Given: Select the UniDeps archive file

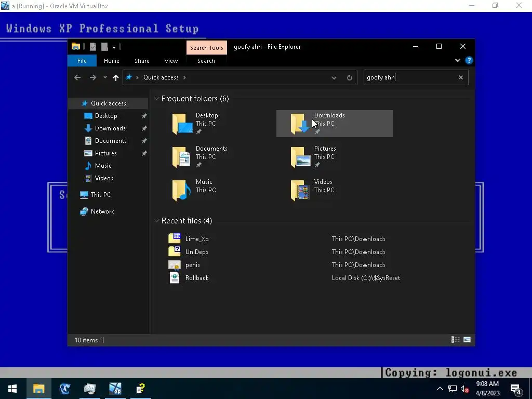Looking at the screenshot, I should point(196,252).
